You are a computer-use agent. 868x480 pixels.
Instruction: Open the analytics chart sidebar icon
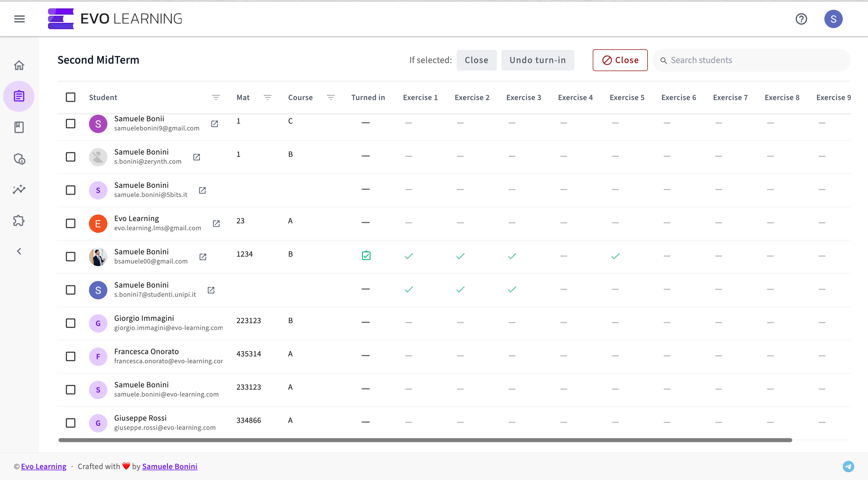click(x=19, y=190)
